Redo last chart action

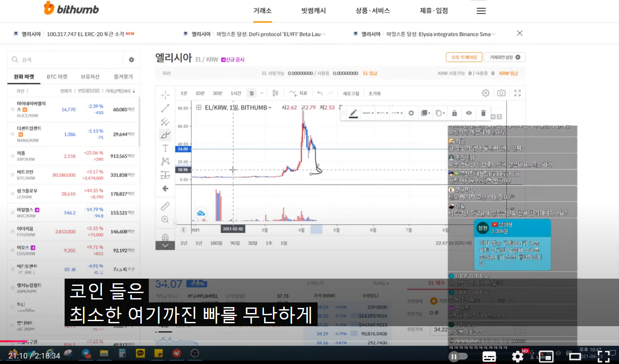click(x=330, y=93)
